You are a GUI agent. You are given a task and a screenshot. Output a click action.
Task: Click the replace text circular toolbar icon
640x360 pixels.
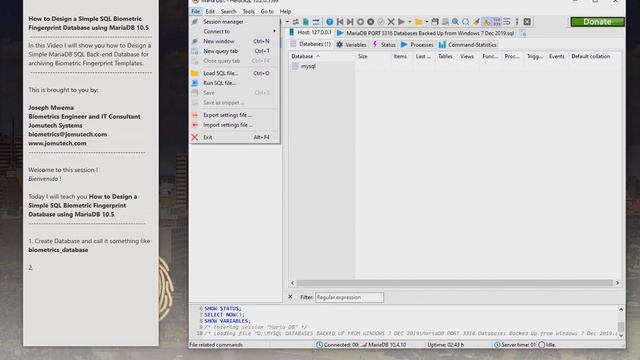click(x=466, y=22)
